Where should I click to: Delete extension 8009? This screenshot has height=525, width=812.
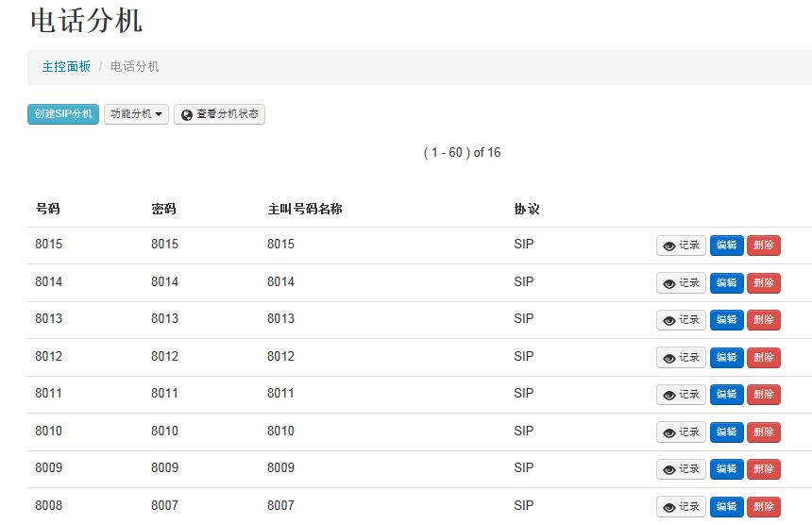coord(763,469)
